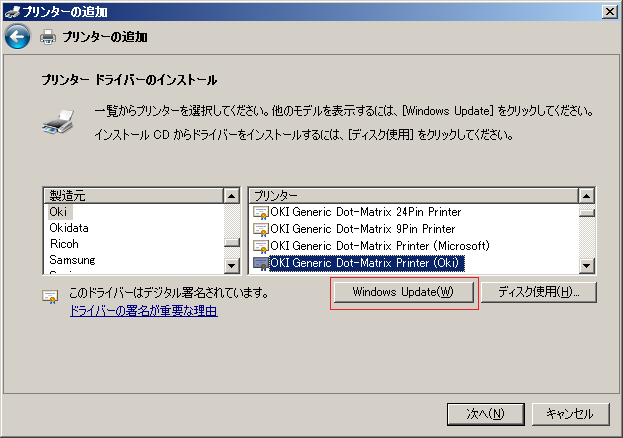
Task: Click the manufacturer list scrollbar thumb
Action: (232, 242)
